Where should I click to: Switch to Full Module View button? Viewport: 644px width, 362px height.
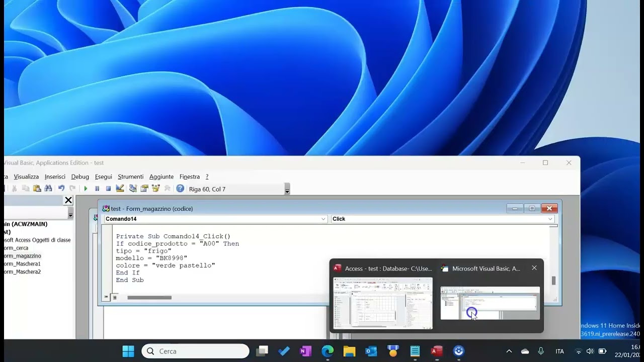[115, 298]
